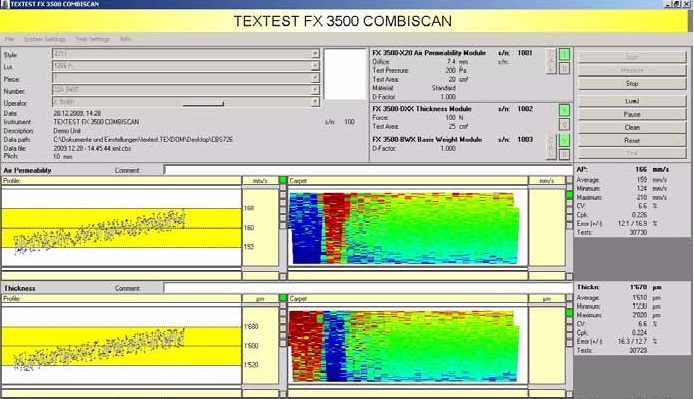Expand the Lot dropdown list
694x399 pixels.
coord(315,66)
